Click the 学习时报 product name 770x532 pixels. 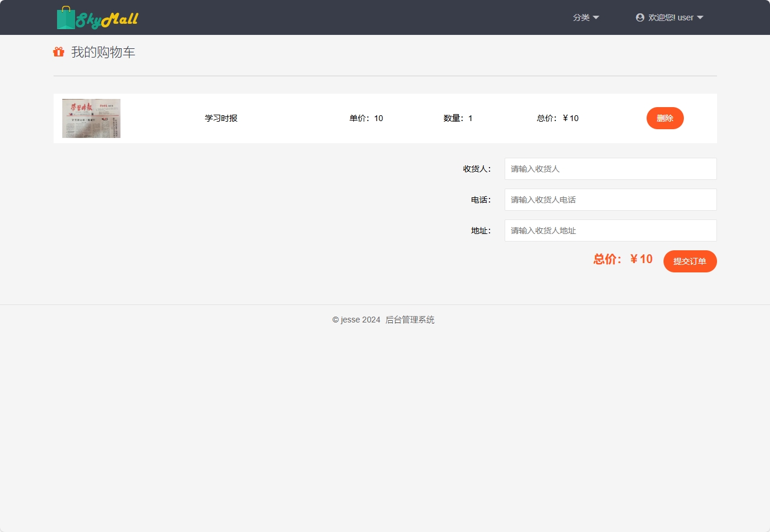point(221,118)
